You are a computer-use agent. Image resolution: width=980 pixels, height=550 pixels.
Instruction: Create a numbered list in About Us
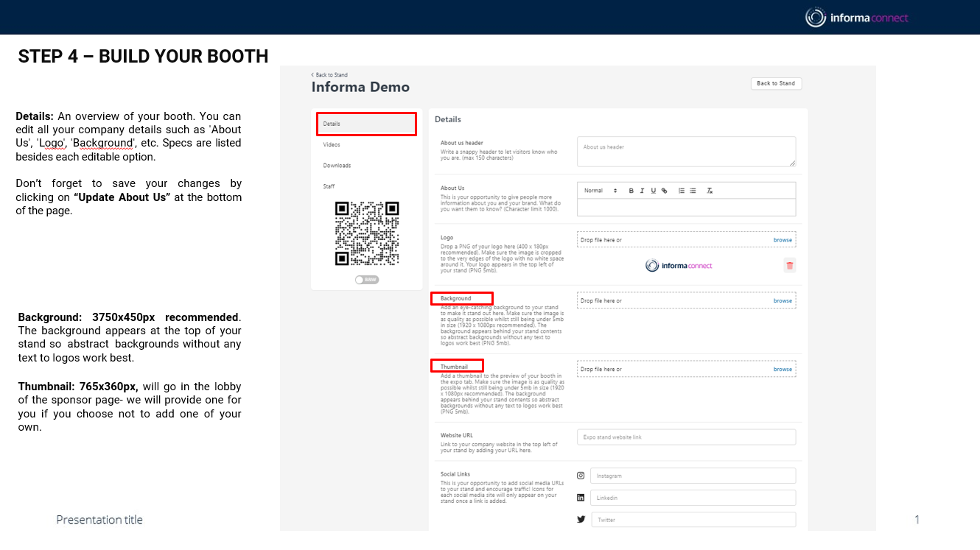click(682, 191)
